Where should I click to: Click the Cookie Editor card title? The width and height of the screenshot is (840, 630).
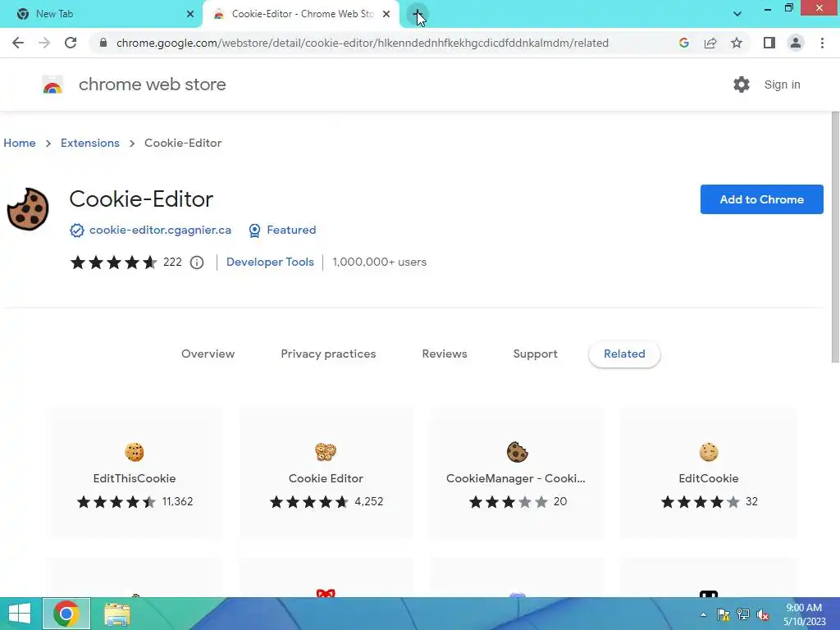(x=326, y=478)
